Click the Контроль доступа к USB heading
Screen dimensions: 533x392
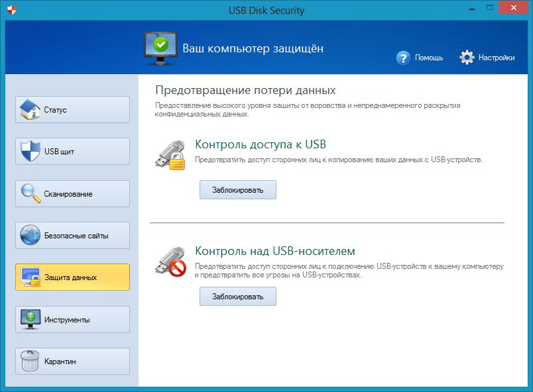click(261, 144)
